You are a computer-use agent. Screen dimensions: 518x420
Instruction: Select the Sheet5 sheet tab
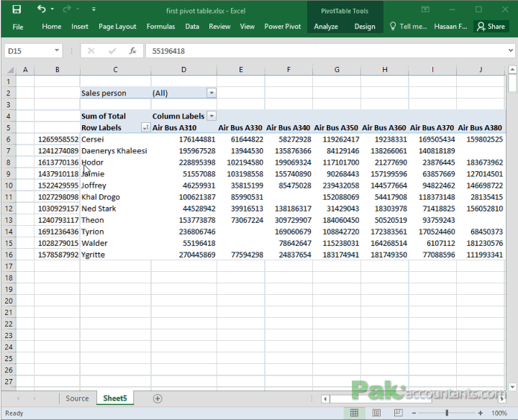[x=115, y=398]
